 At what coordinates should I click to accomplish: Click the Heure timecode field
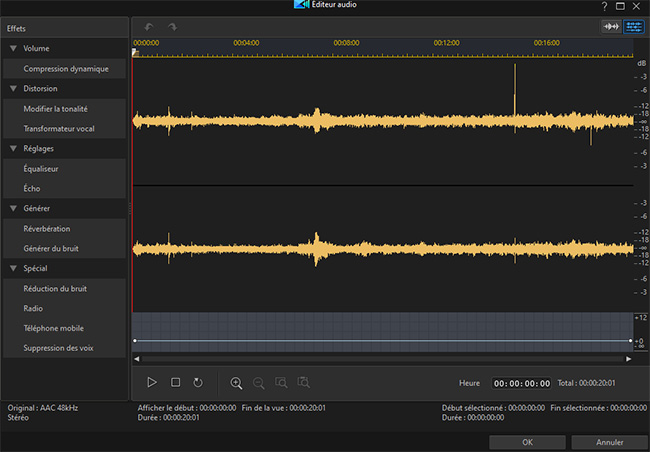(521, 383)
